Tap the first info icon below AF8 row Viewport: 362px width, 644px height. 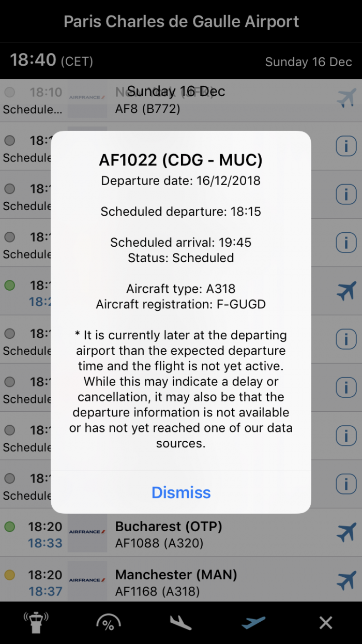pyautogui.click(x=346, y=146)
